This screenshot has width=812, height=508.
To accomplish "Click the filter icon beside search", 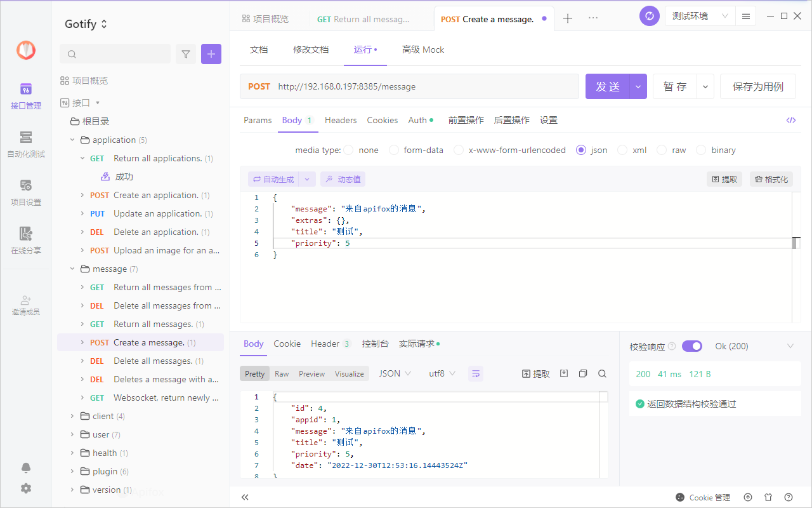I will tap(186, 54).
